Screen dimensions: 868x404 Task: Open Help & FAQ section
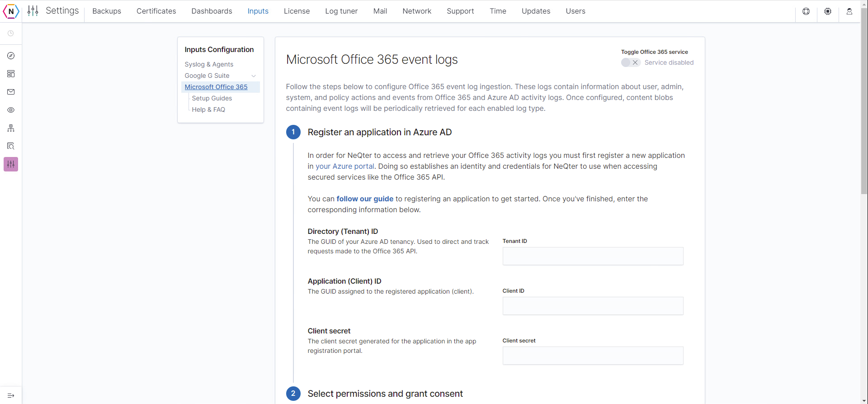(208, 109)
